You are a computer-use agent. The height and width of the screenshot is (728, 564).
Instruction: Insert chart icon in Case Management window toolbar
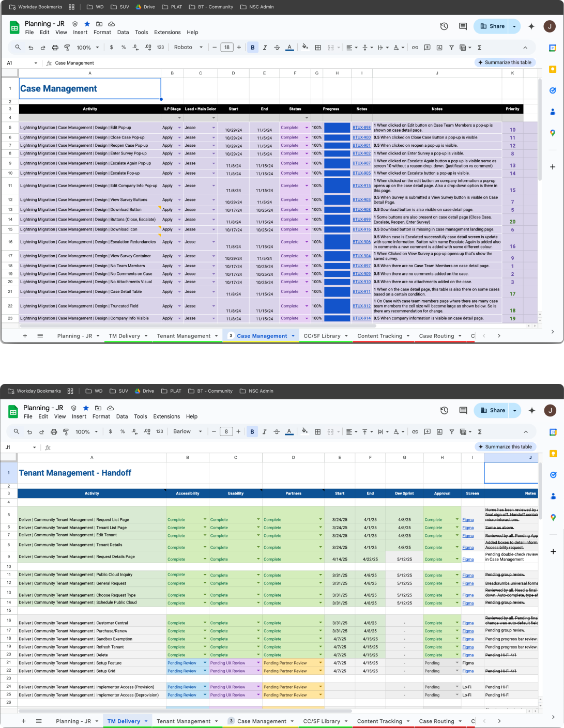pos(439,48)
